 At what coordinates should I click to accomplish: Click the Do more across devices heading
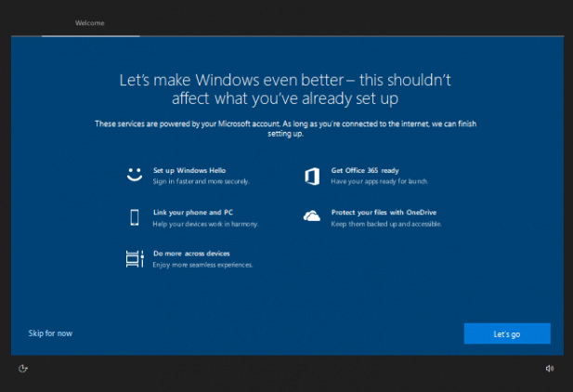191,254
